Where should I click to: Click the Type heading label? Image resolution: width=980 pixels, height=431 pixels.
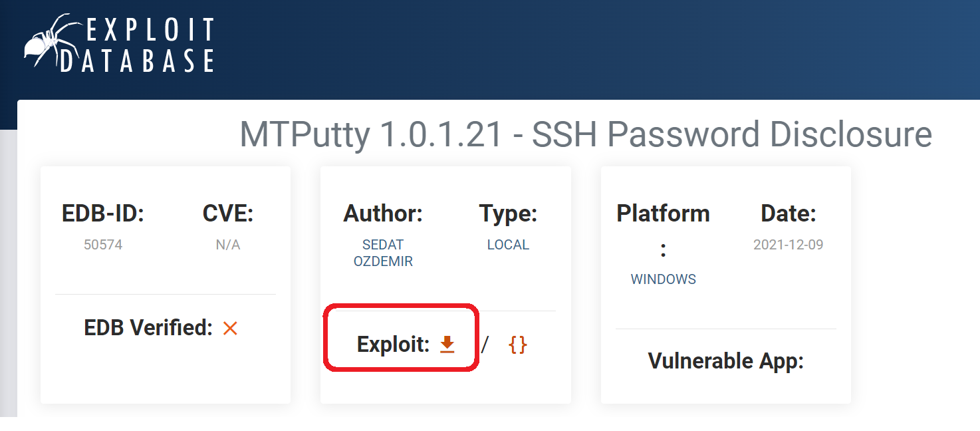tap(508, 214)
